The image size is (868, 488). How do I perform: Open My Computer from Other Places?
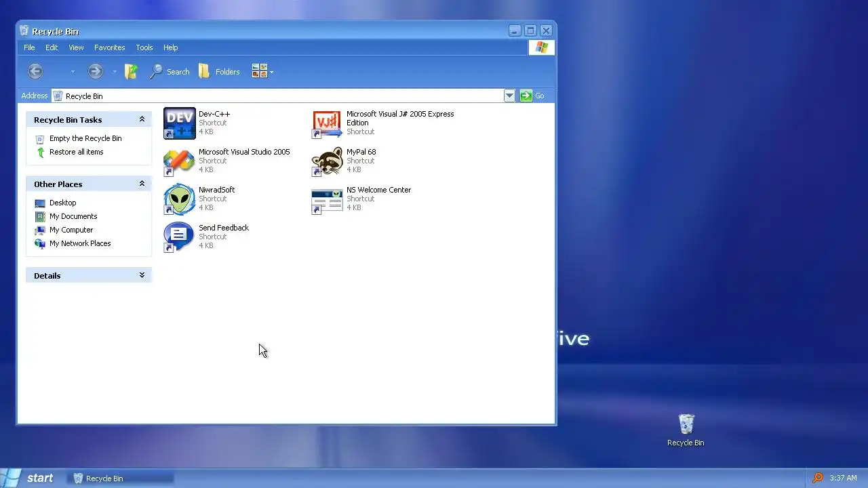(71, 230)
